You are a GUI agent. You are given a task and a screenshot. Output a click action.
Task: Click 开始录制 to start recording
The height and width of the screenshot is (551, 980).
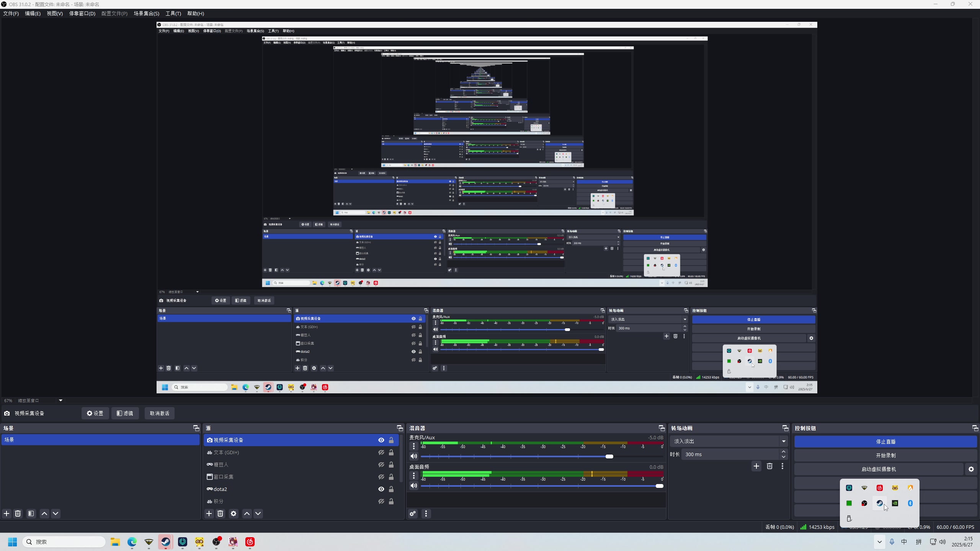[x=885, y=455]
